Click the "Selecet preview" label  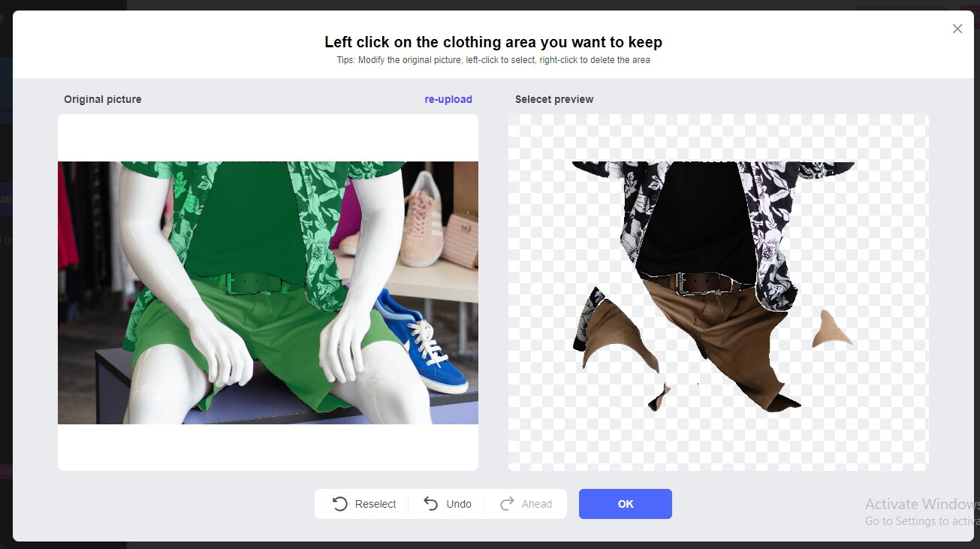(554, 99)
